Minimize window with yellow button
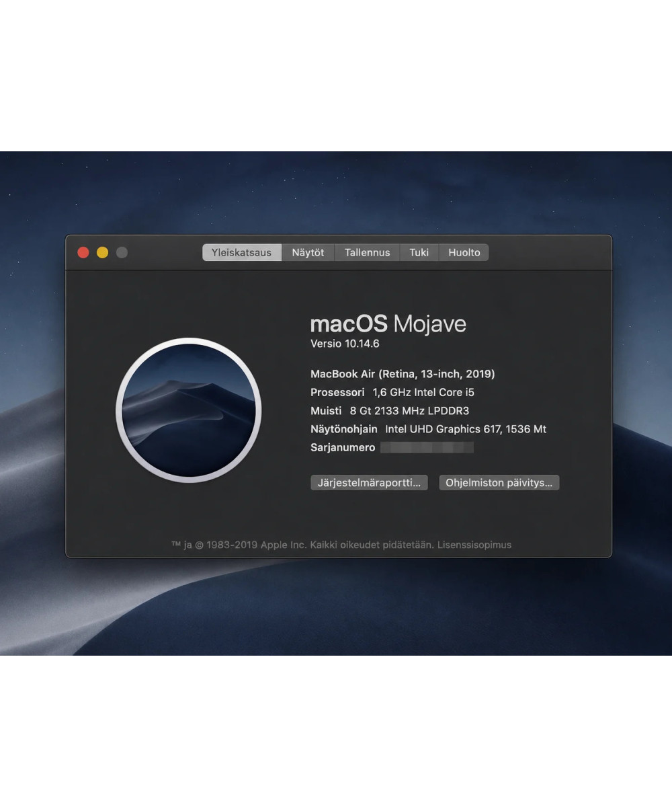The height and width of the screenshot is (807, 672). (103, 253)
